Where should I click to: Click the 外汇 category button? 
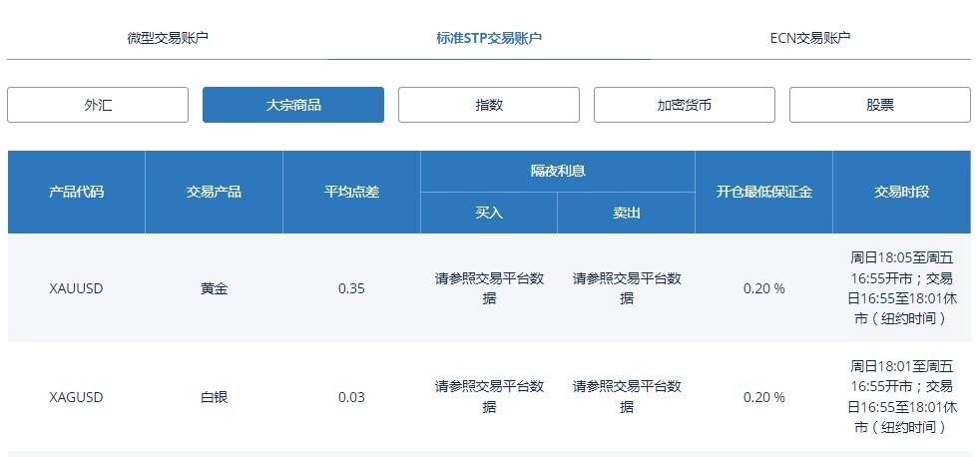pyautogui.click(x=98, y=105)
